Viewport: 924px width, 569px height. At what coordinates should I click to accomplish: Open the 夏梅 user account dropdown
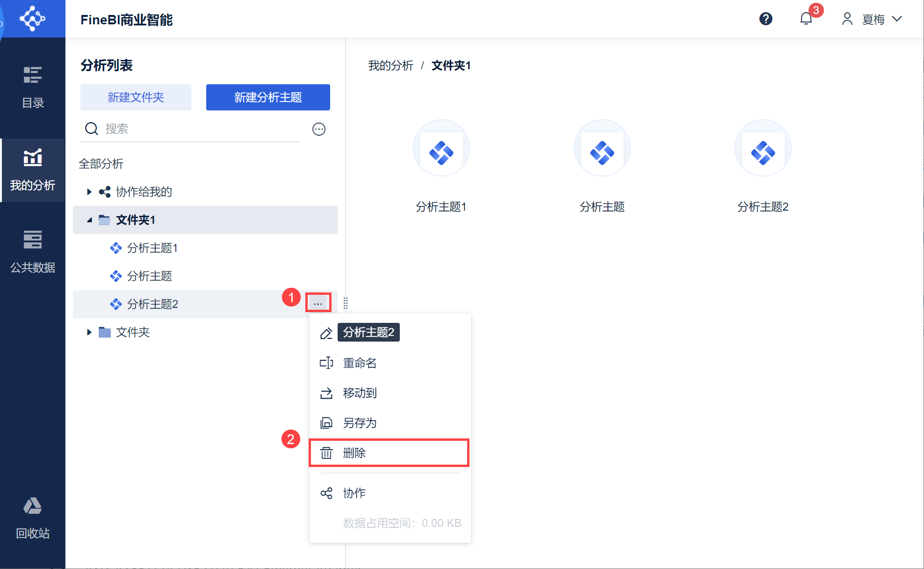point(872,19)
